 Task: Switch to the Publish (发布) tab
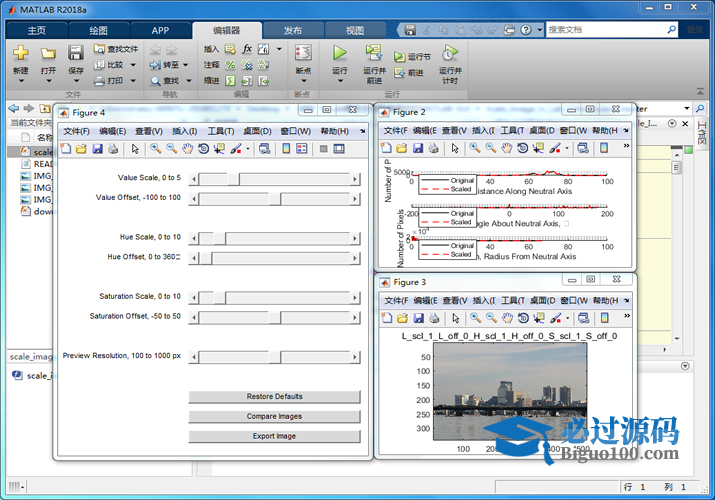[293, 31]
